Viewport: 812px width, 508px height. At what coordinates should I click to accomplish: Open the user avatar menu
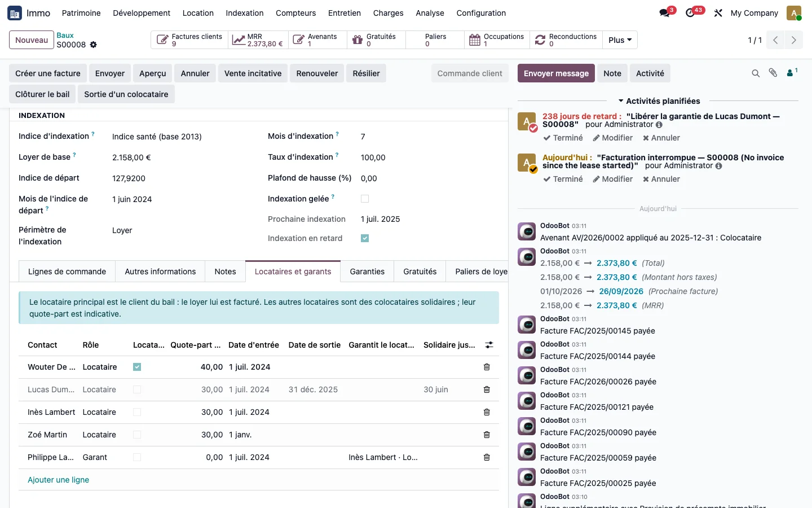pos(794,13)
